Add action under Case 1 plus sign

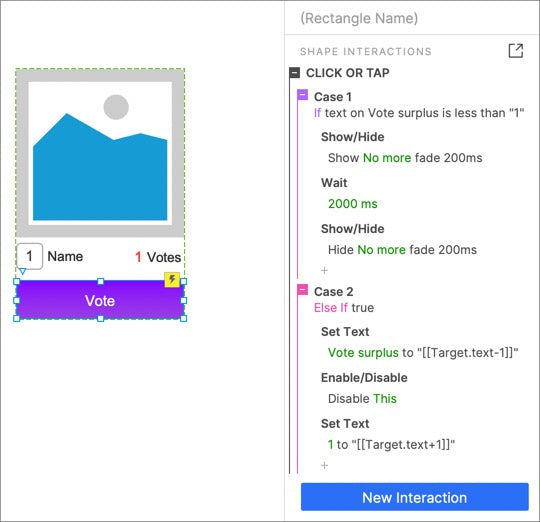324,270
